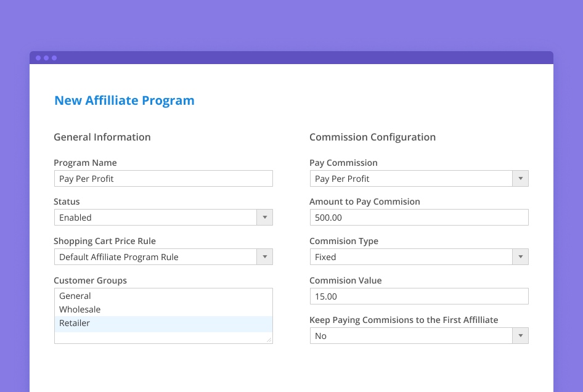Click the New Affilliate Program heading

point(124,100)
